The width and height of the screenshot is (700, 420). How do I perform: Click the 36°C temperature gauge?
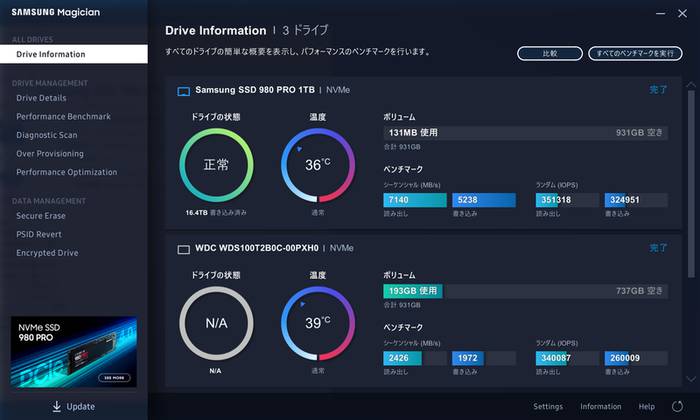click(318, 165)
